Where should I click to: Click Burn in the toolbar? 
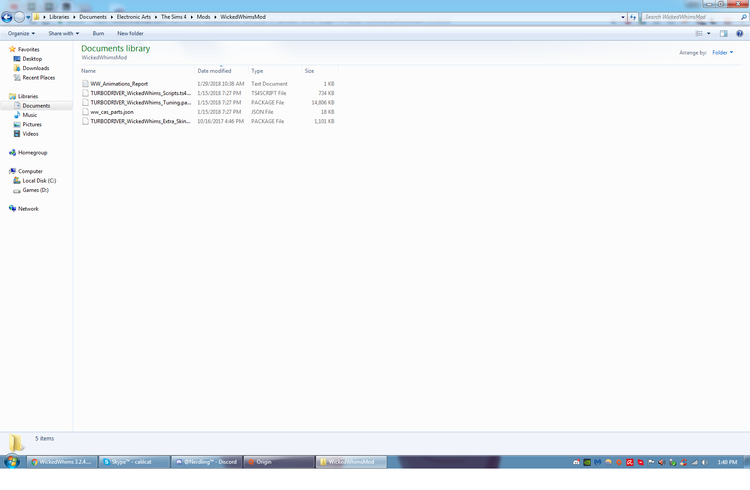(x=98, y=33)
